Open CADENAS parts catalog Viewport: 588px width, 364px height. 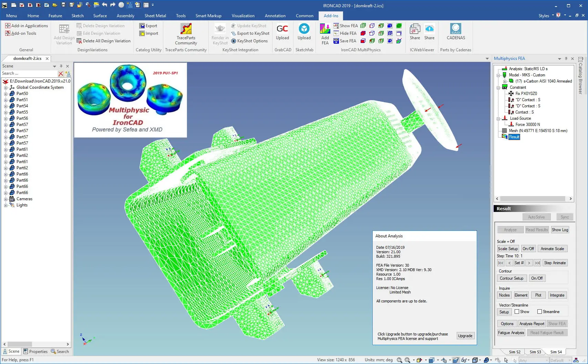point(456,32)
